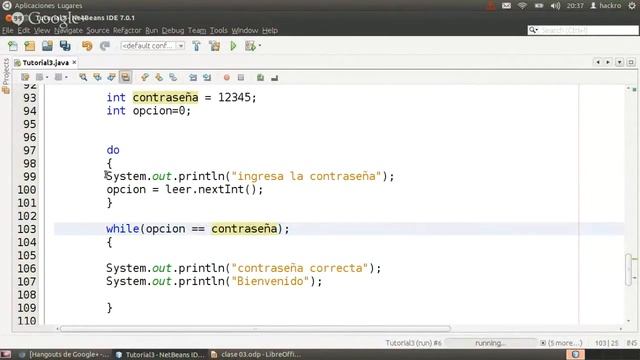This screenshot has height=360, width=640.
Task: Click the running progress bar
Action: 490,343
